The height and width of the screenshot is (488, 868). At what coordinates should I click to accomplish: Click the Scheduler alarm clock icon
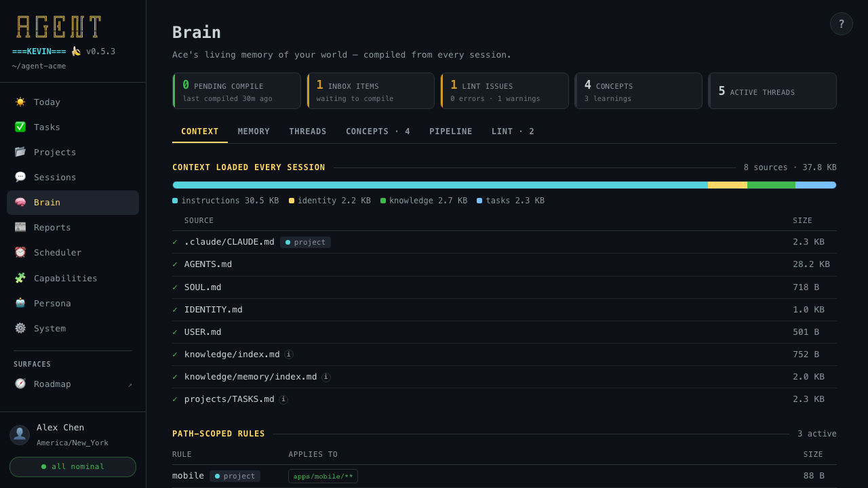click(20, 252)
